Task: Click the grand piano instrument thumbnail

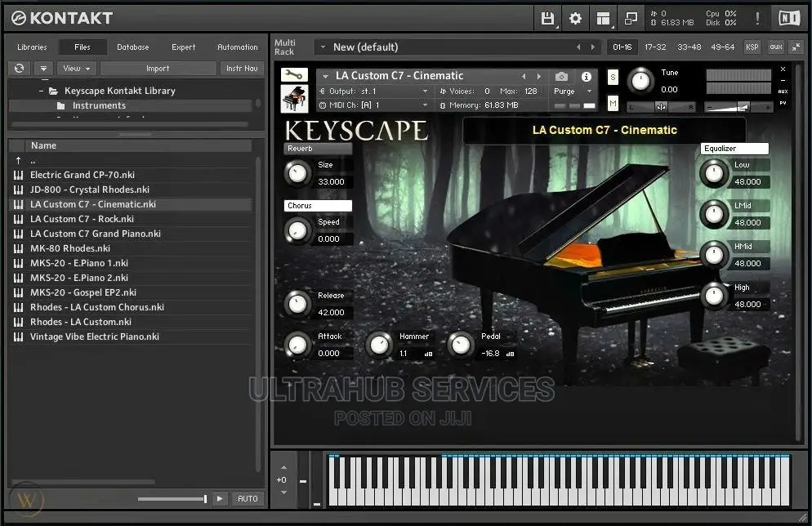Action: (x=294, y=98)
